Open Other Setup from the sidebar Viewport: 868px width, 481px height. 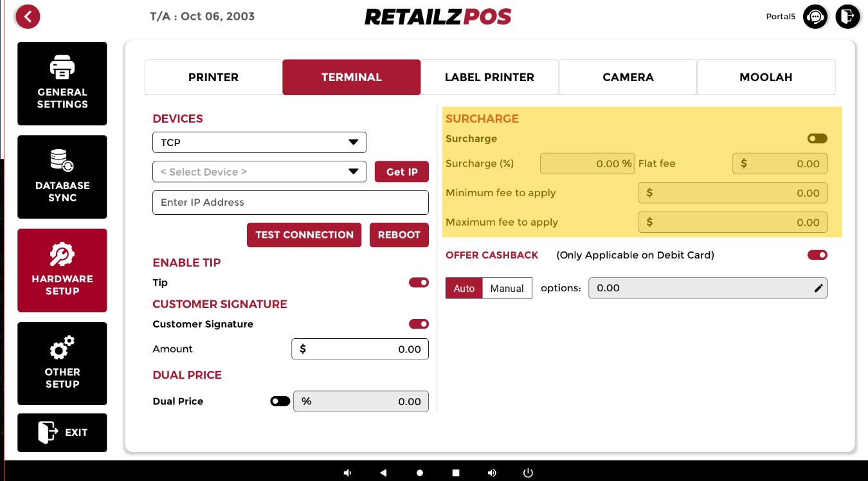(62, 363)
